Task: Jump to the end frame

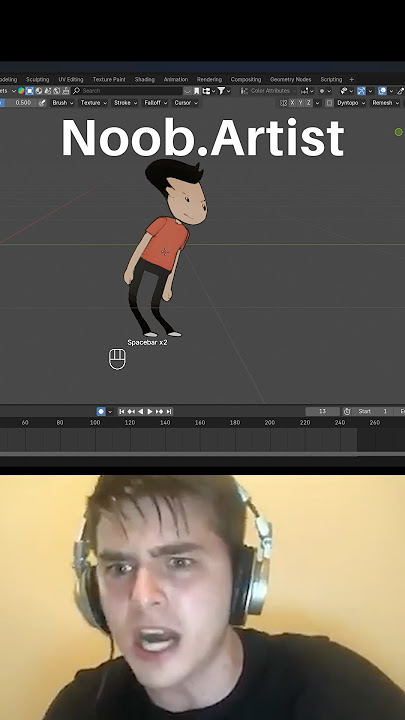Action: click(169, 411)
